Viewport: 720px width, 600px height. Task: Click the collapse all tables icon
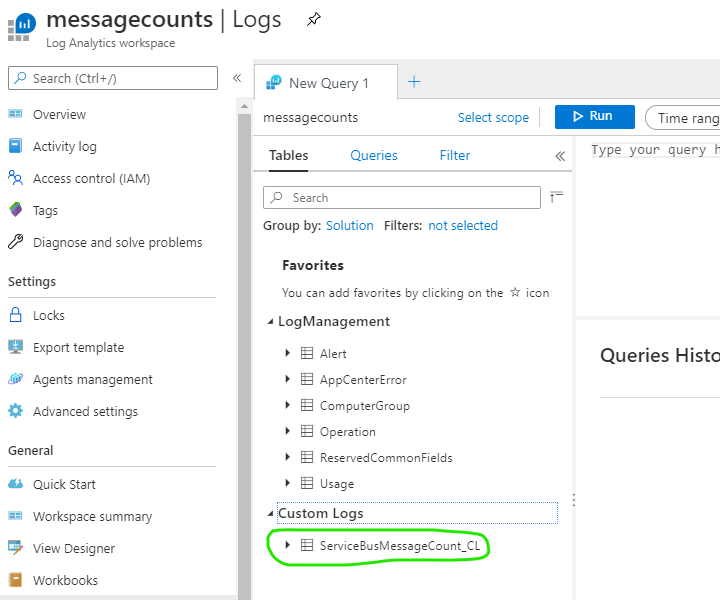click(556, 197)
